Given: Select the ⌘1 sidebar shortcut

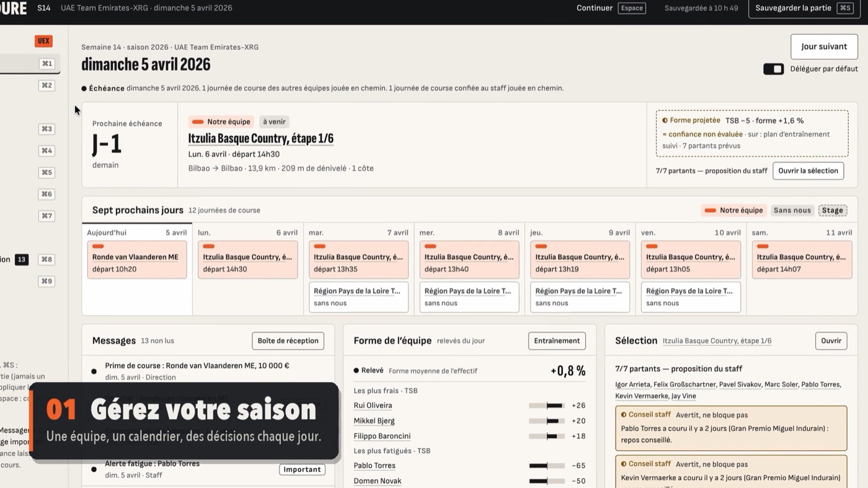Looking at the screenshot, I should [46, 64].
